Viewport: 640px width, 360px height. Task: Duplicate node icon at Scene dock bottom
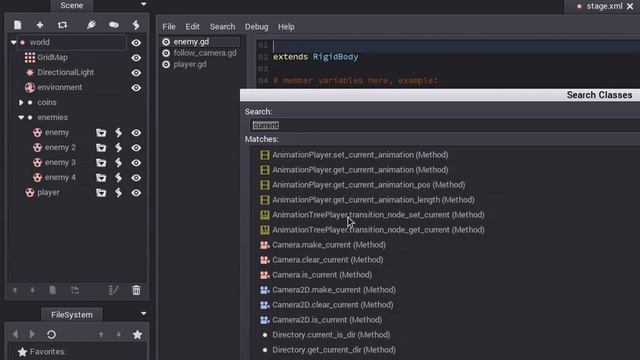click(x=53, y=290)
